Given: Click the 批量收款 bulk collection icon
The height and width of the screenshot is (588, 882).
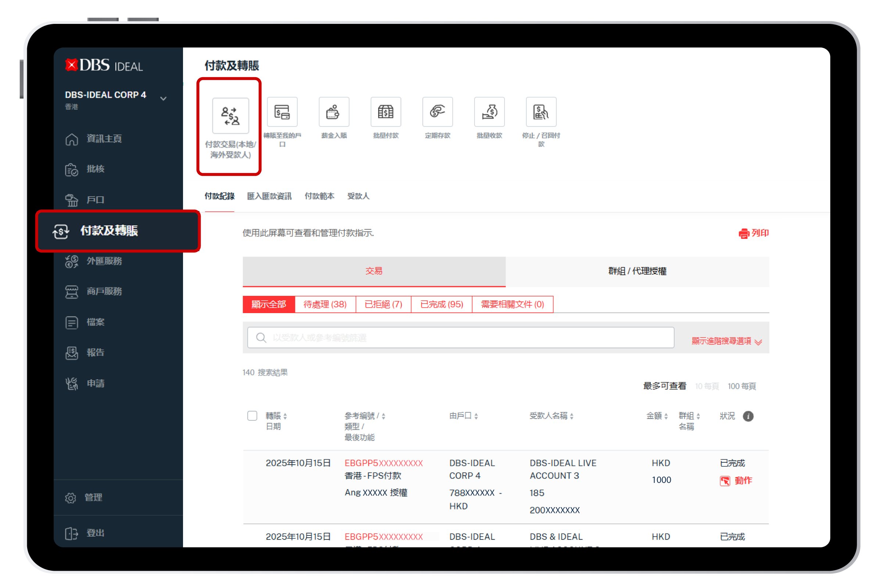Looking at the screenshot, I should coord(489,112).
